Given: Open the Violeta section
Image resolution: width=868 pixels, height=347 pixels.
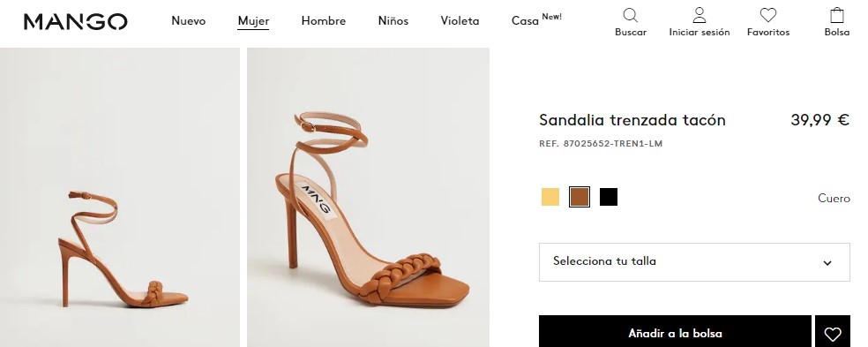Looking at the screenshot, I should pos(460,21).
